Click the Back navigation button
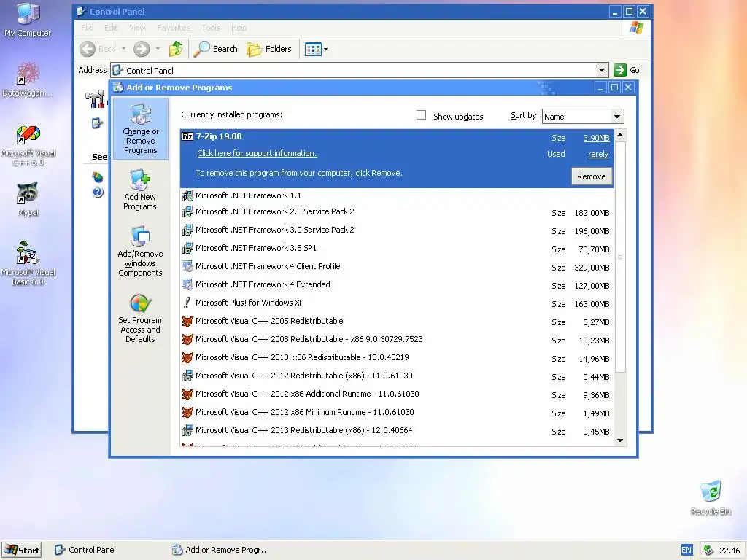This screenshot has width=747, height=560. tap(98, 49)
